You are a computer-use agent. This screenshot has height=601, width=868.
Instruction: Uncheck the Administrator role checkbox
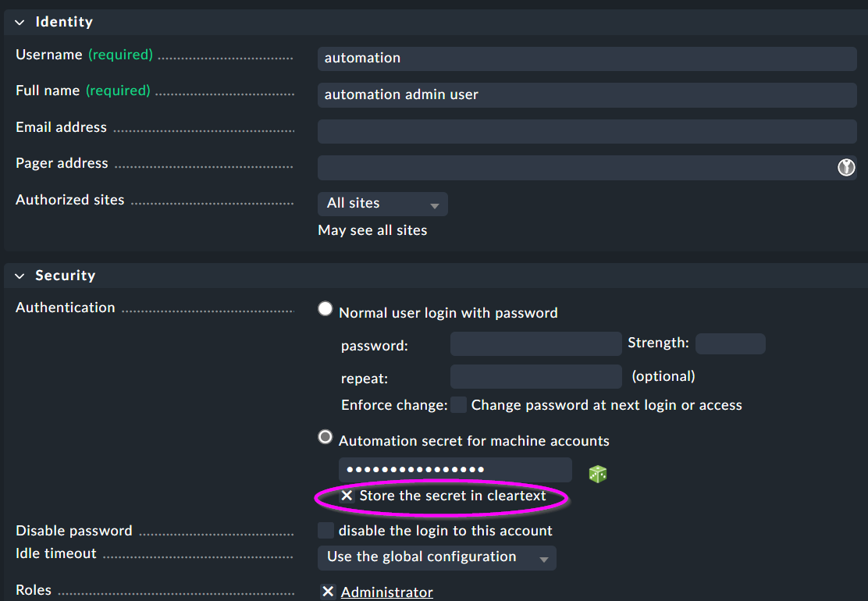pyautogui.click(x=328, y=592)
